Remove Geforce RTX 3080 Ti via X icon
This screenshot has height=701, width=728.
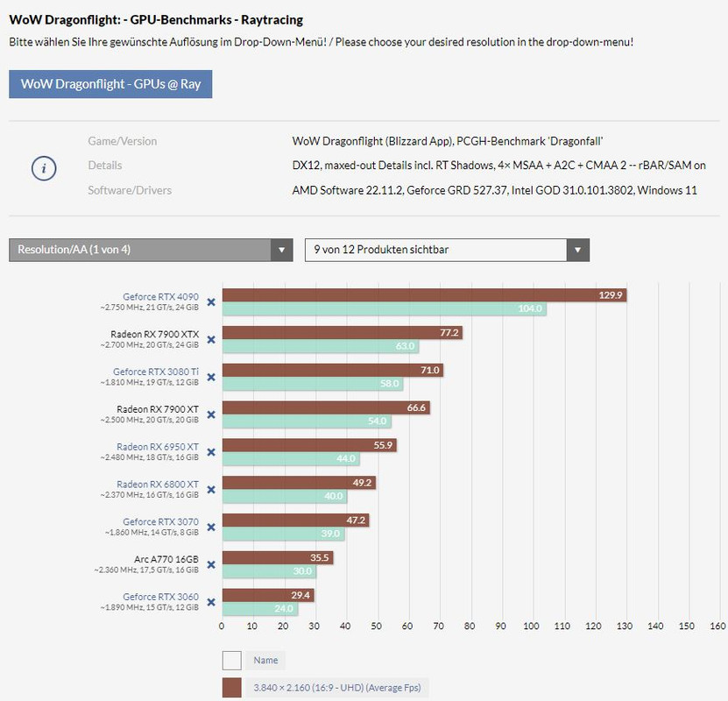coord(211,377)
